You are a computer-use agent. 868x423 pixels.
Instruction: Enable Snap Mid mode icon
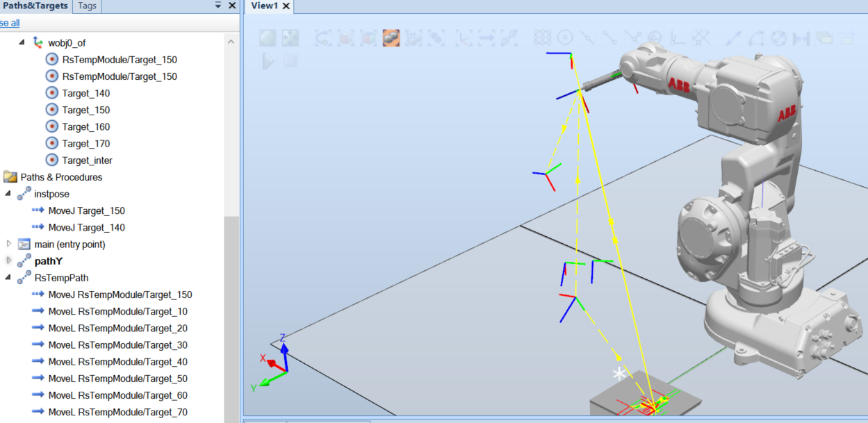(x=587, y=38)
